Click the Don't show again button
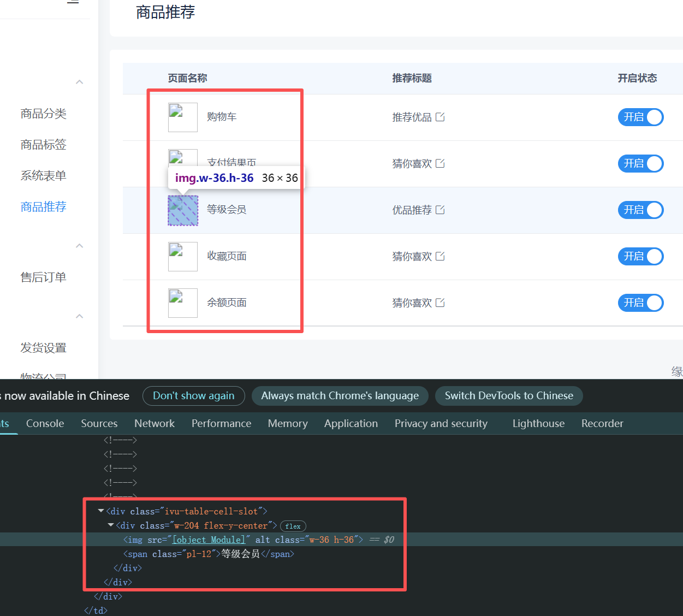The height and width of the screenshot is (616, 683). [x=193, y=396]
